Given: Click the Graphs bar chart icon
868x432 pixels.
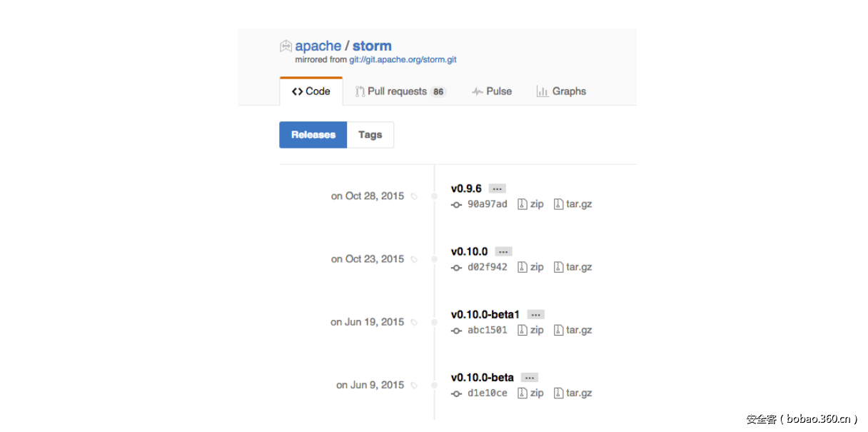Looking at the screenshot, I should (x=541, y=91).
